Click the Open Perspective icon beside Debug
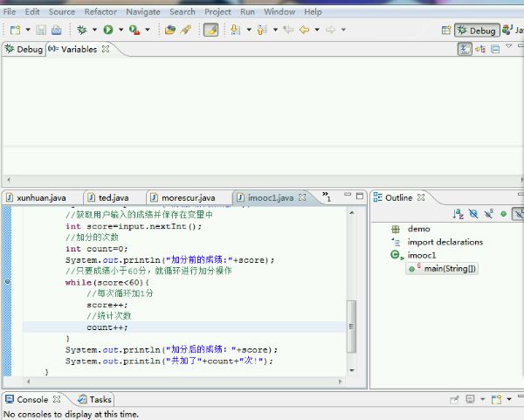The image size is (524, 420). coord(446,30)
